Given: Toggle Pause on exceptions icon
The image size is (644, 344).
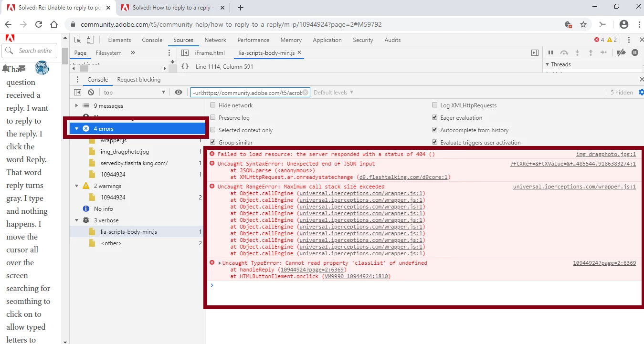Looking at the screenshot, I should pos(635,53).
